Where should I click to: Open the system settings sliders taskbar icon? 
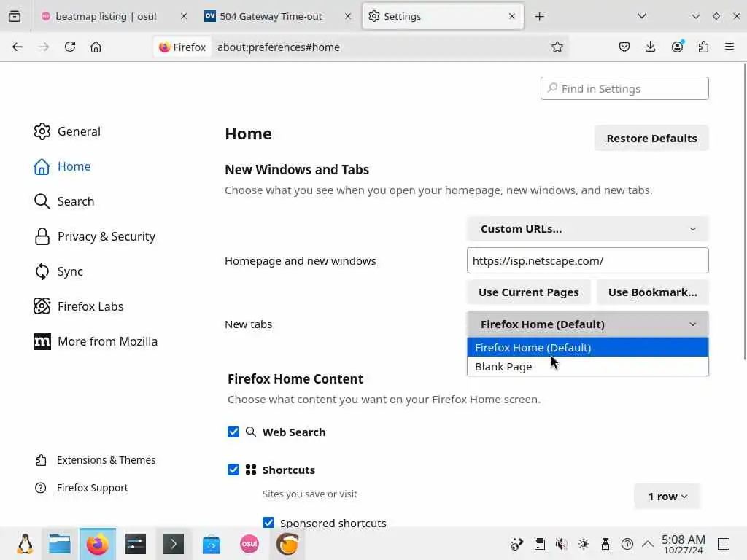coord(135,544)
